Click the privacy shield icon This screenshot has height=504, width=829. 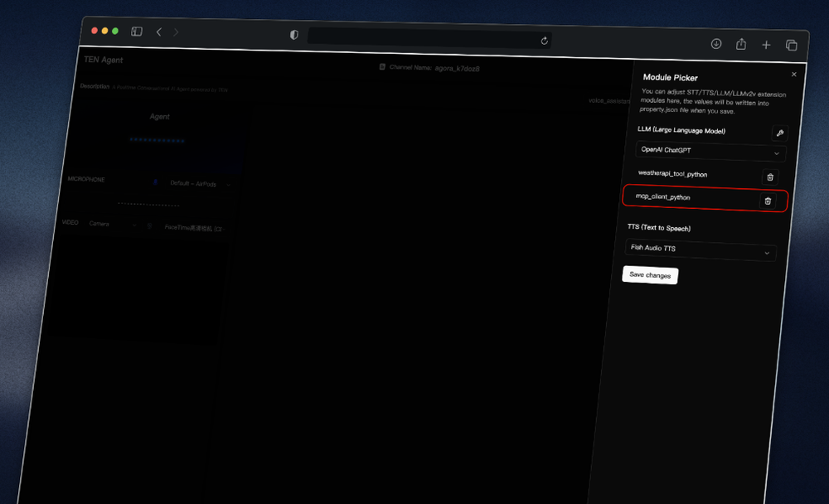coord(293,35)
